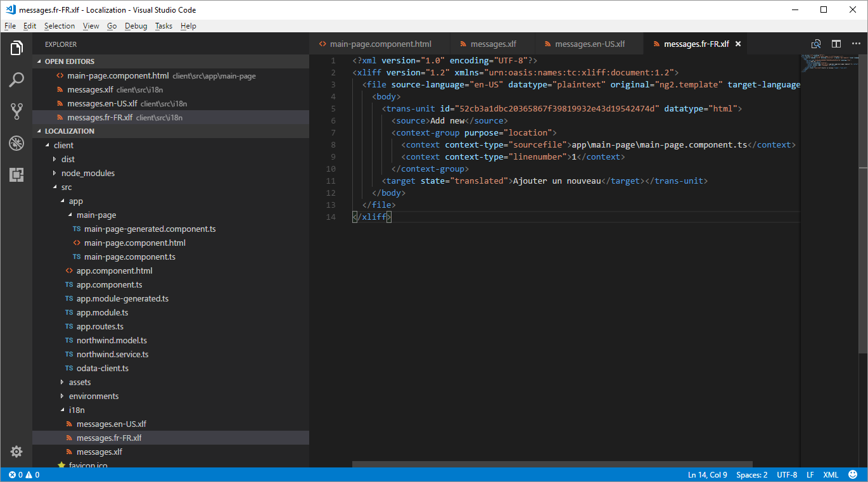Image resolution: width=868 pixels, height=482 pixels.
Task: Split the editor
Action: (x=836, y=44)
